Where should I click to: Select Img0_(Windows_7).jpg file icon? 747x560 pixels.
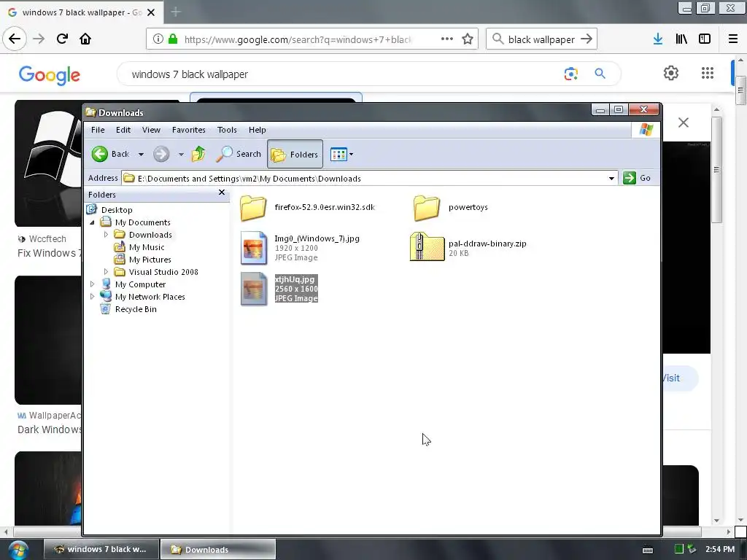click(253, 248)
